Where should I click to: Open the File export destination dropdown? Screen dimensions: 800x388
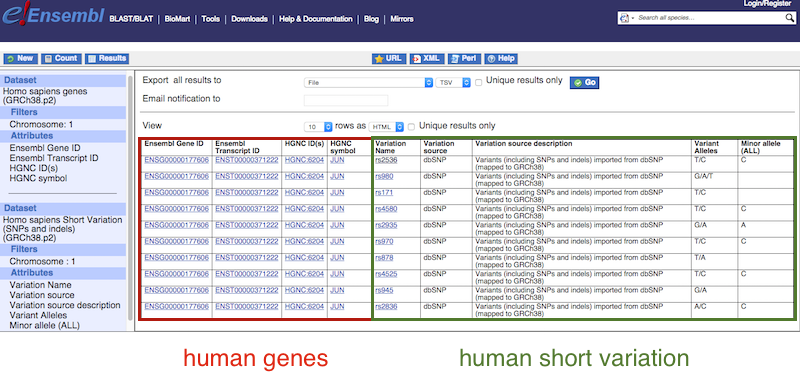coord(368,82)
